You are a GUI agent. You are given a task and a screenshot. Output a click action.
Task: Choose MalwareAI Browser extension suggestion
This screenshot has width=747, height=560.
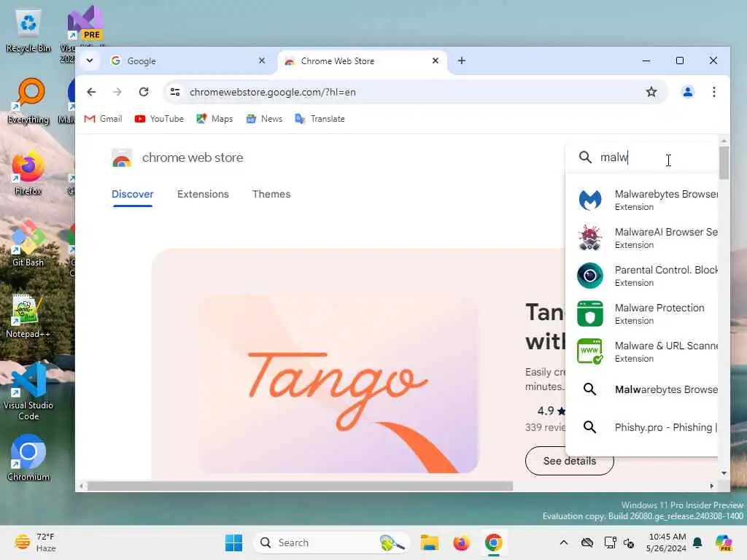click(642, 238)
